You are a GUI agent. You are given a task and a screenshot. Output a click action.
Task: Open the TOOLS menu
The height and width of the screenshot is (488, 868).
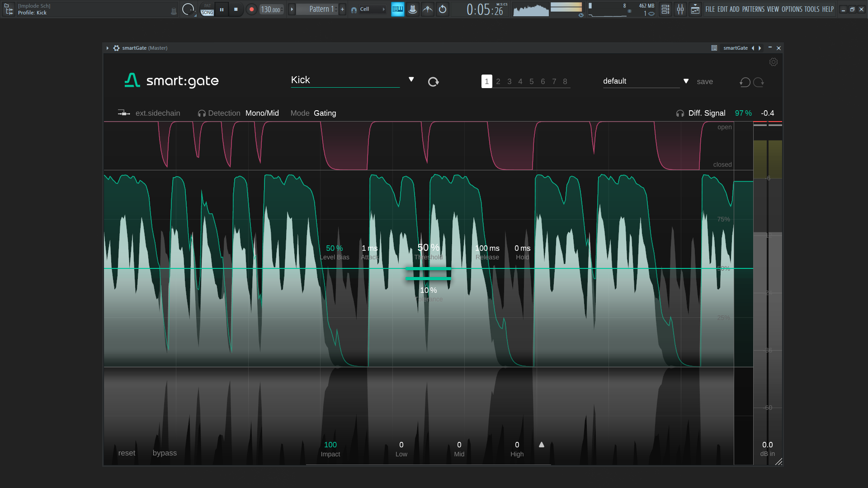point(812,9)
